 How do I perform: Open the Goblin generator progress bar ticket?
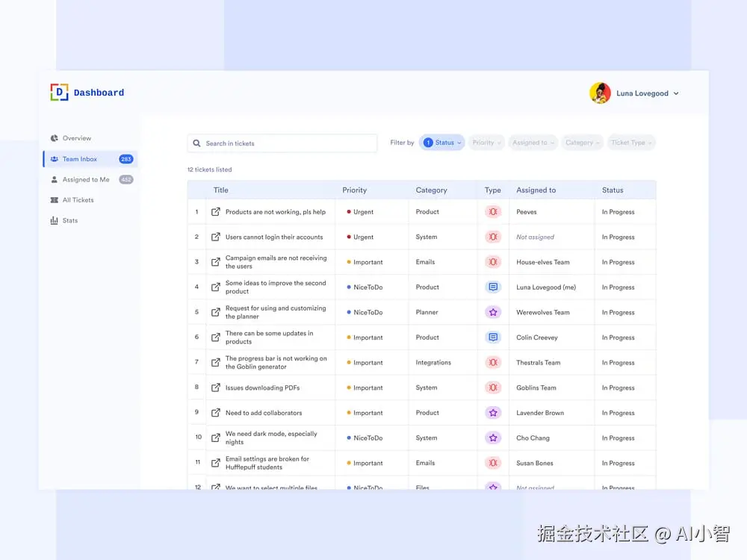coord(216,362)
